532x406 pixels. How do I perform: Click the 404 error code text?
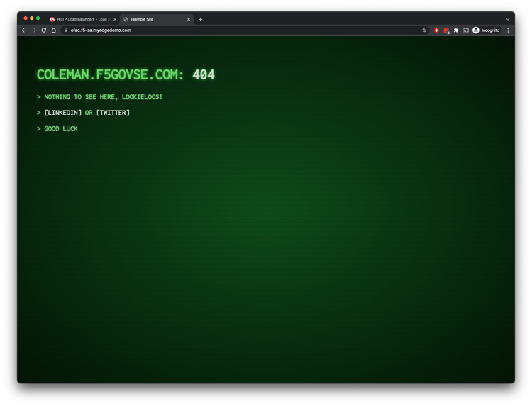click(204, 74)
